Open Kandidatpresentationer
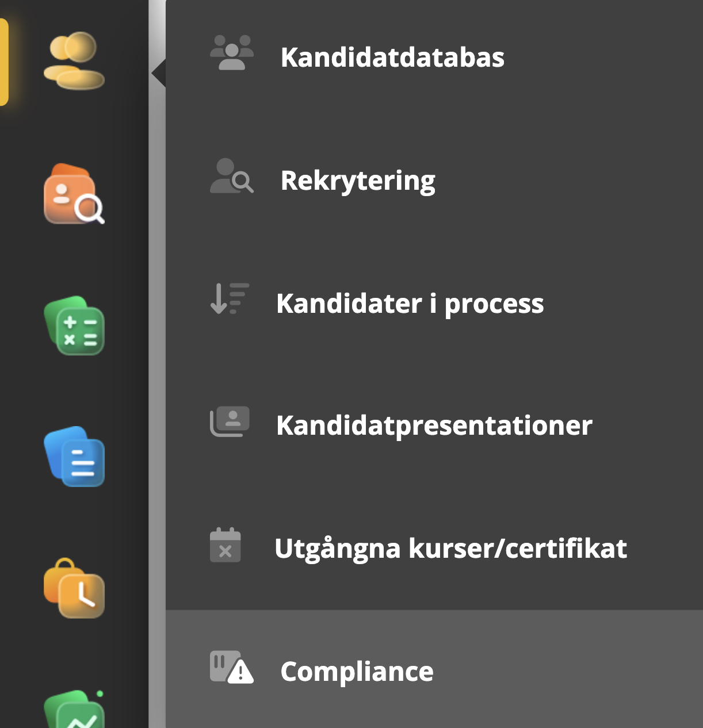The height and width of the screenshot is (728, 703). click(434, 426)
